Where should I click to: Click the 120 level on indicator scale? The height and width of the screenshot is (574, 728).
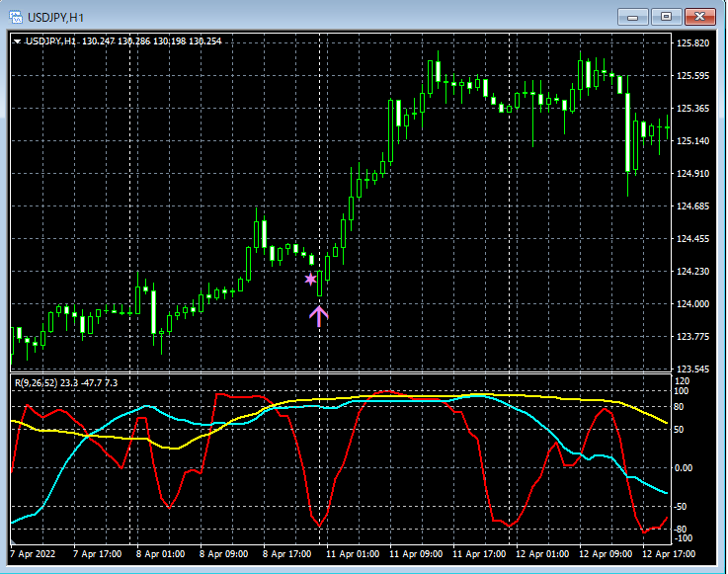click(682, 380)
